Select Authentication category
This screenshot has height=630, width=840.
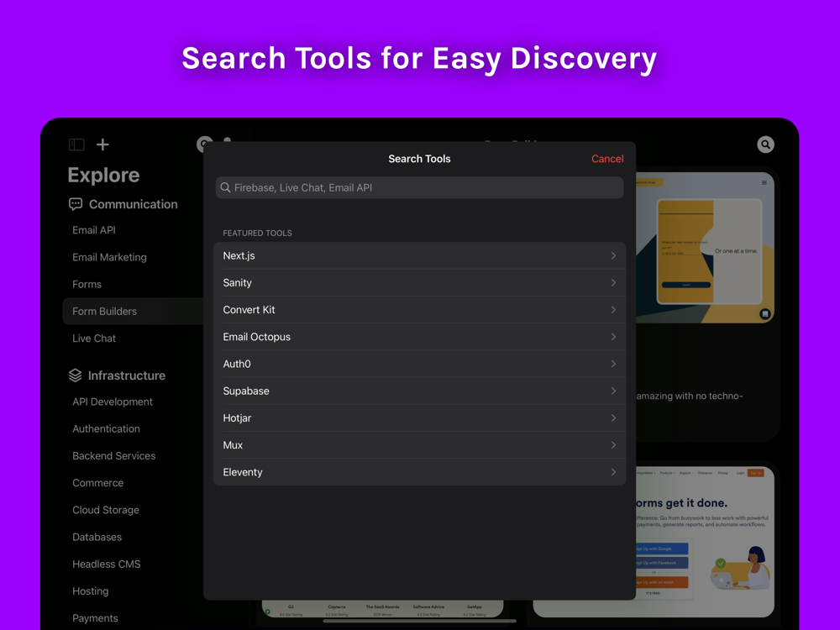tap(106, 428)
